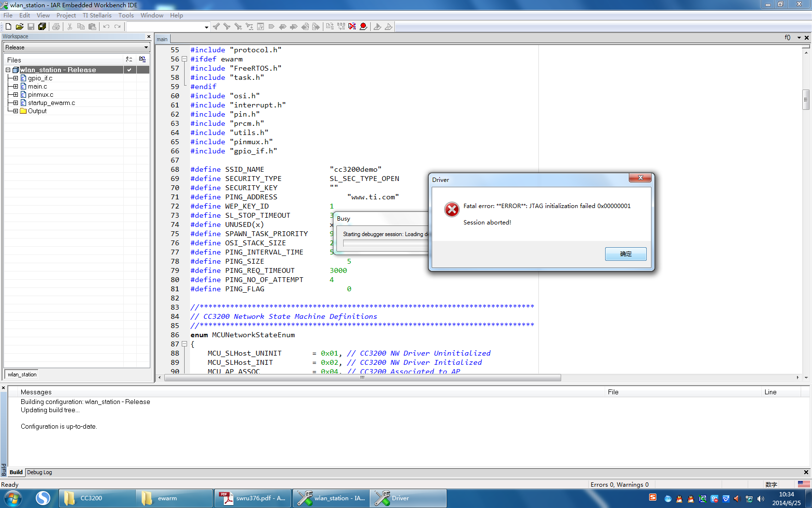
Task: Undo the last edit
Action: (106, 27)
